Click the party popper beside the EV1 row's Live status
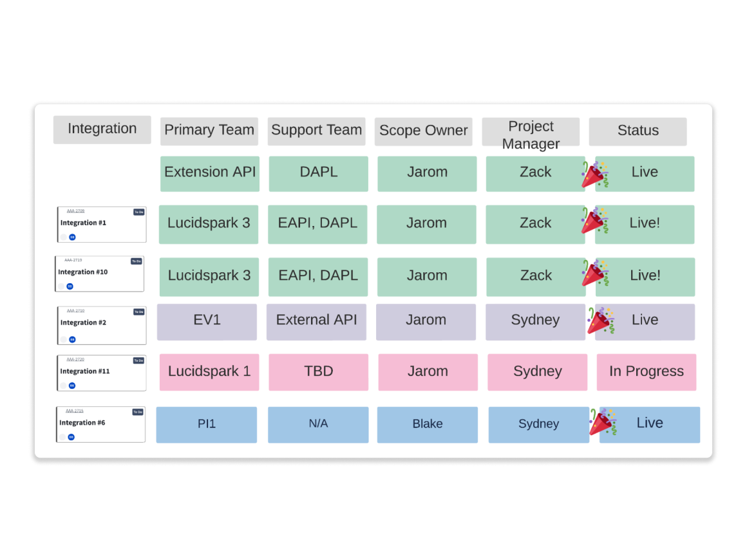 click(x=601, y=320)
